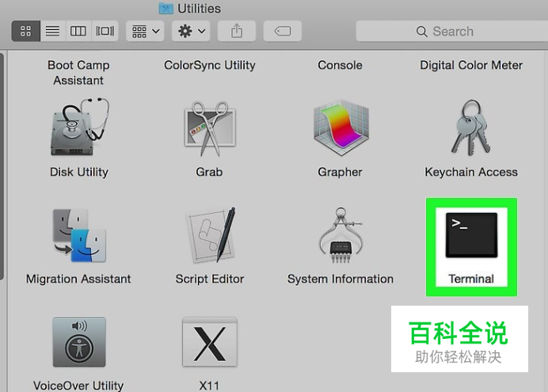The image size is (548, 392).
Task: Select the System Information icon
Action: pyautogui.click(x=341, y=235)
